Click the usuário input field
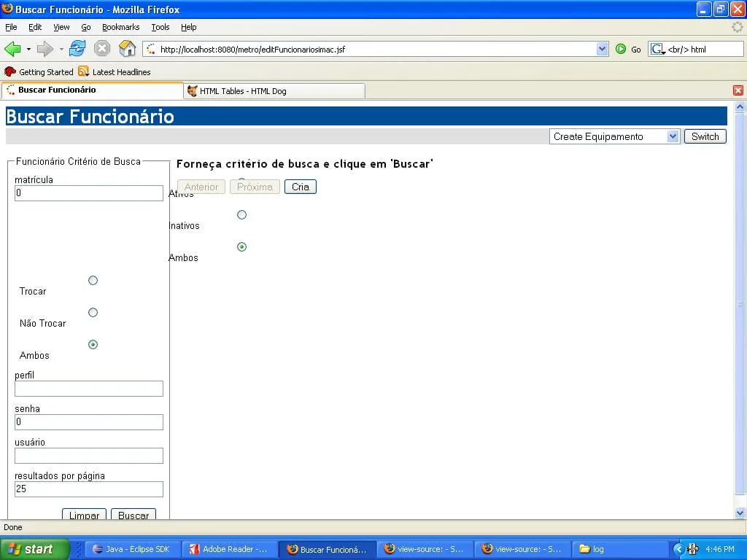 (x=88, y=456)
